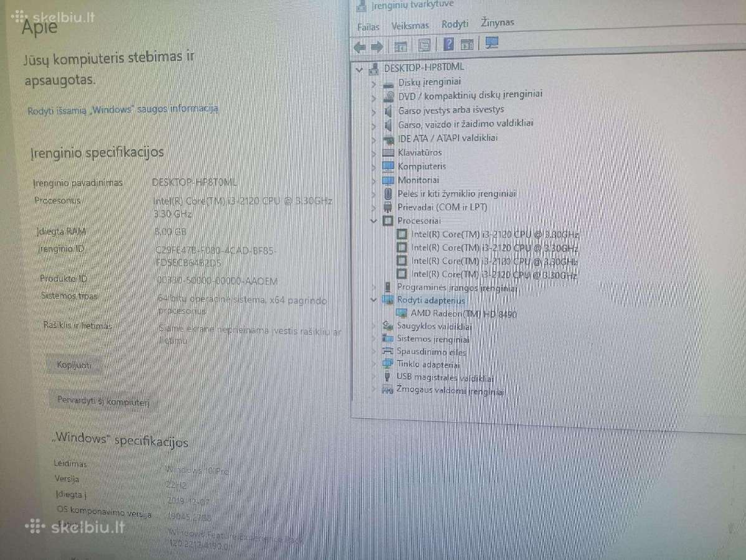
Task: Click the Programinės įrangos įrenginiai icon
Action: pyautogui.click(x=387, y=287)
